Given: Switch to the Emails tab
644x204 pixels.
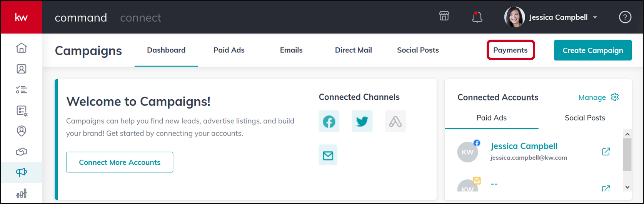Looking at the screenshot, I should (x=291, y=50).
